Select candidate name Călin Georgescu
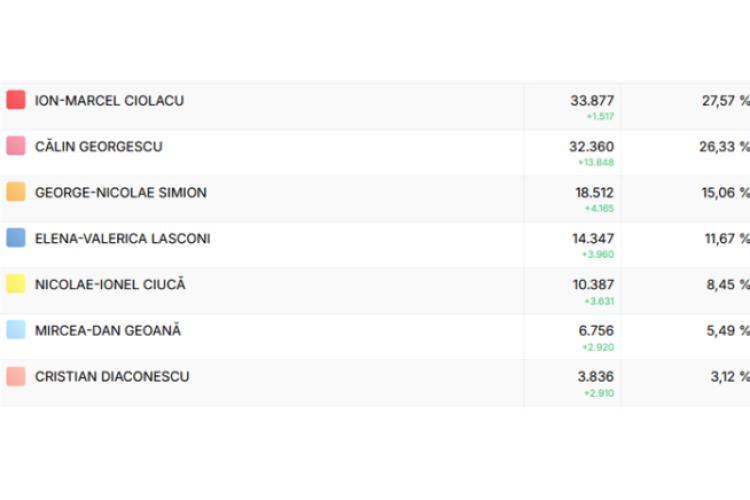The width and height of the screenshot is (750, 500). click(x=98, y=147)
